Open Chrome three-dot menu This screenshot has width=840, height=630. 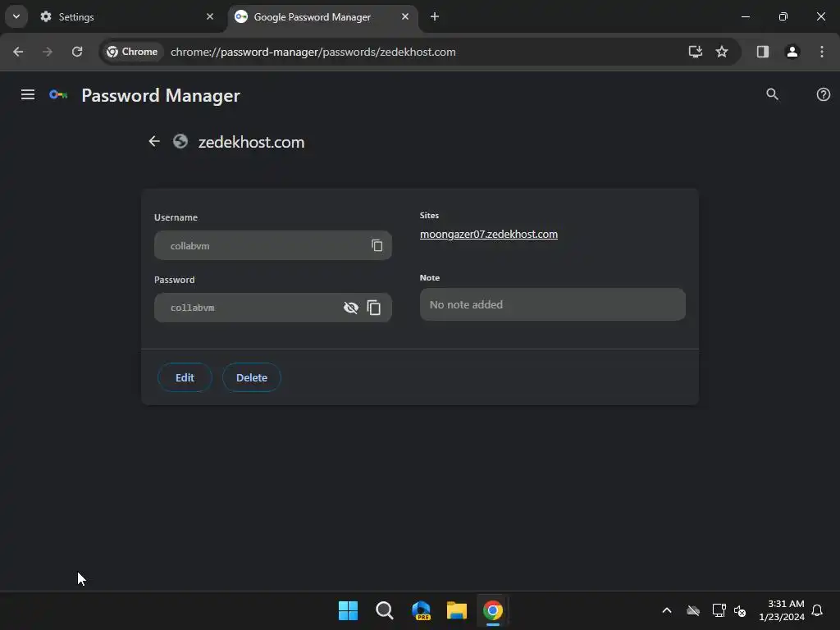822,52
